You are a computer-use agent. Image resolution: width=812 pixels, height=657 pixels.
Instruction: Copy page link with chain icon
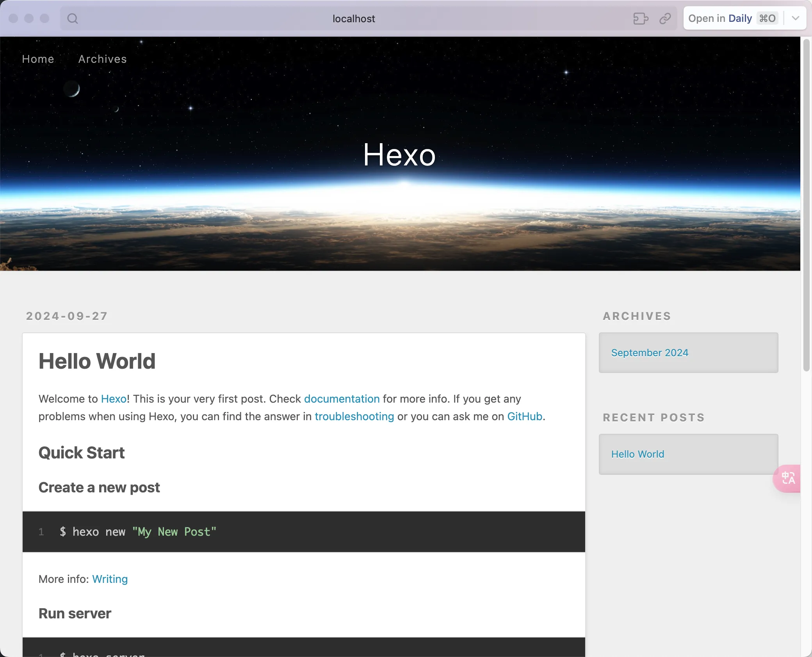(x=665, y=18)
